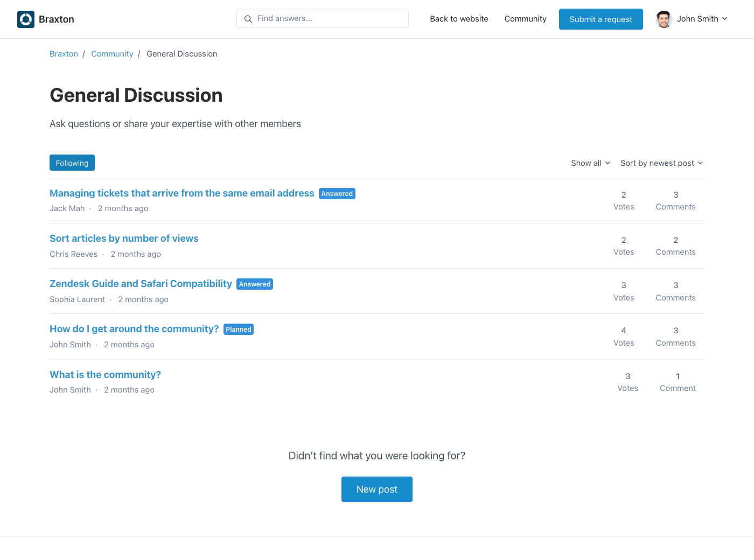This screenshot has height=560, width=754.
Task: Open Sort articles by number of views
Action: point(124,239)
